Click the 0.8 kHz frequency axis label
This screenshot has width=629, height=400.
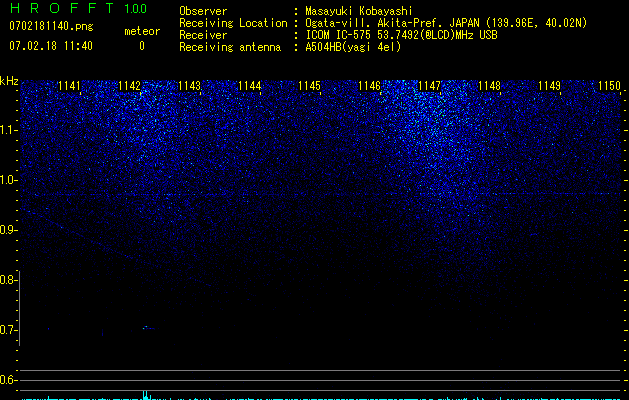tap(8, 280)
